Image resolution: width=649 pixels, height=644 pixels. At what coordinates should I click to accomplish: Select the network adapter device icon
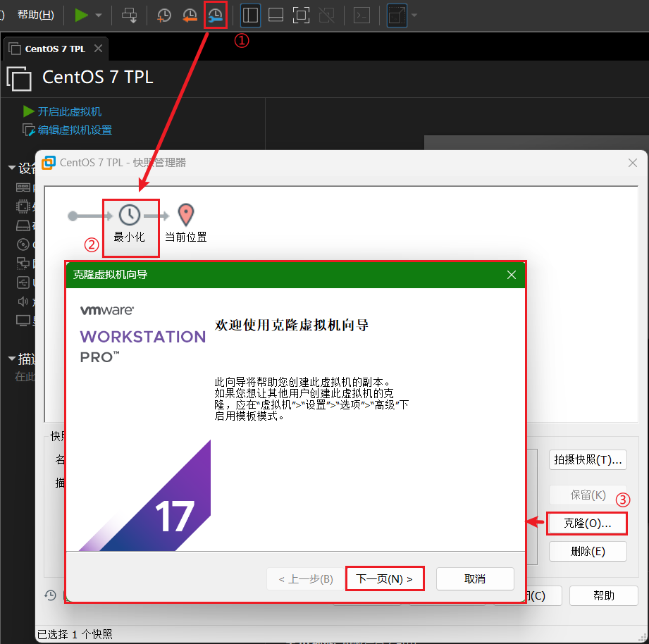[23, 264]
